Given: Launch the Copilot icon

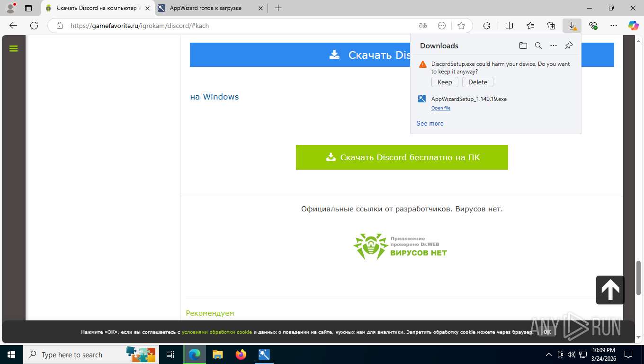Looking at the screenshot, I should [x=633, y=26].
